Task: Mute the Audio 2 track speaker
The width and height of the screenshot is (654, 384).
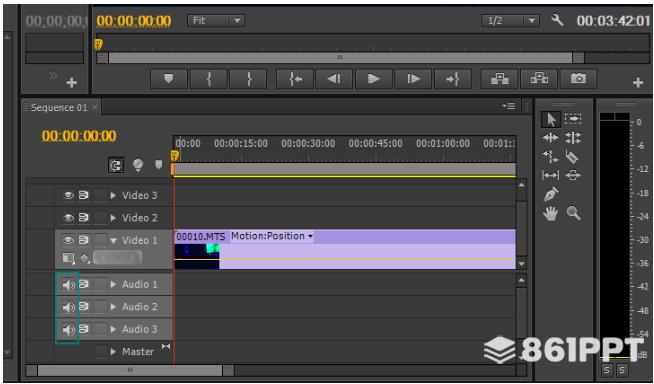Action: (68, 307)
